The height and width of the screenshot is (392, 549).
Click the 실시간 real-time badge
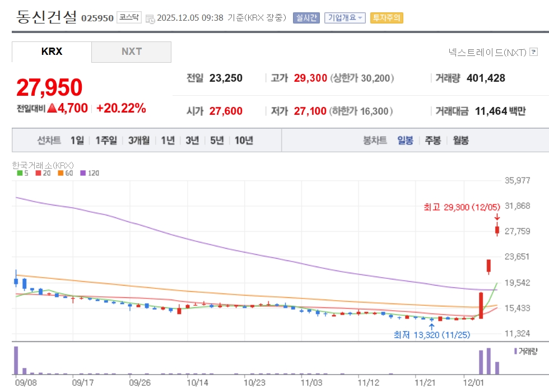click(x=306, y=18)
